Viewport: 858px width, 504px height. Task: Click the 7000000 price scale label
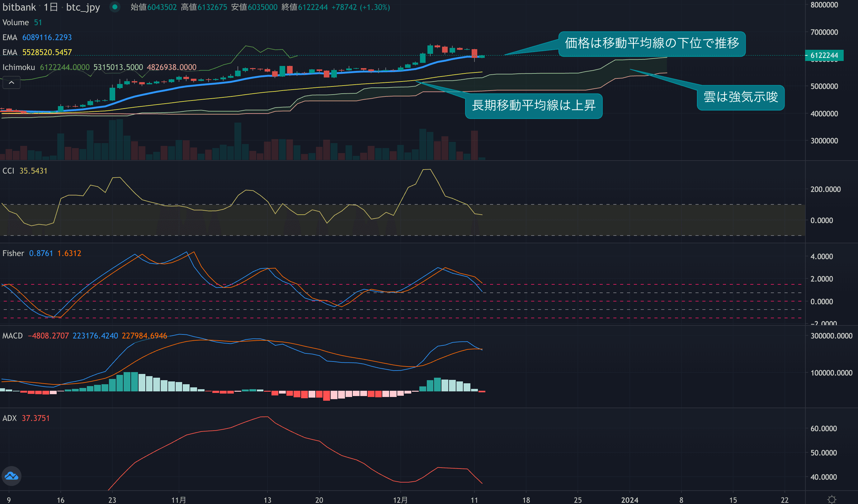point(824,32)
